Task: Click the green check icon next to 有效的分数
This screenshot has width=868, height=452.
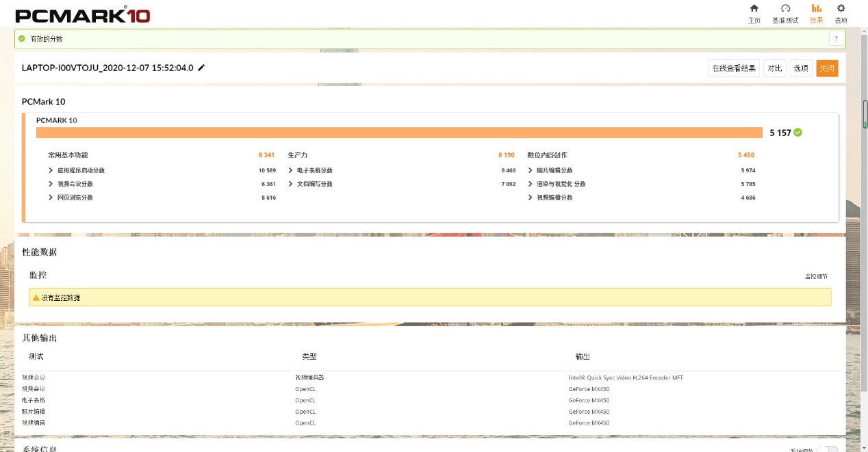Action: pos(22,39)
